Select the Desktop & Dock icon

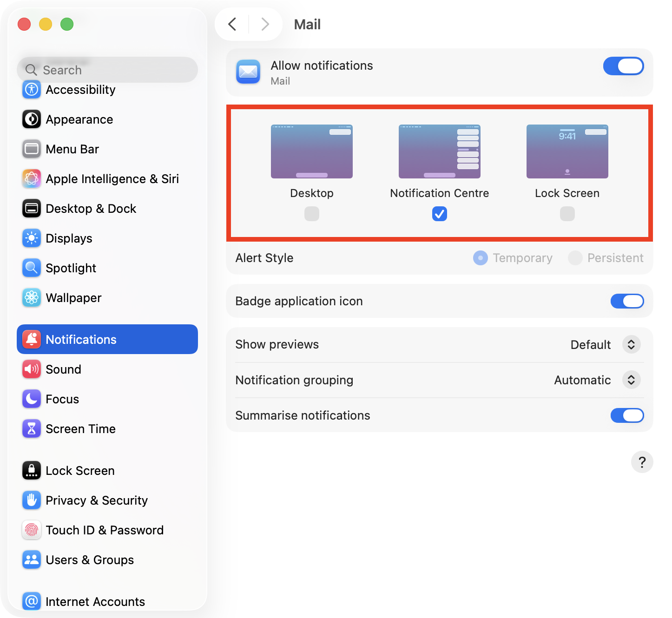pos(31,209)
